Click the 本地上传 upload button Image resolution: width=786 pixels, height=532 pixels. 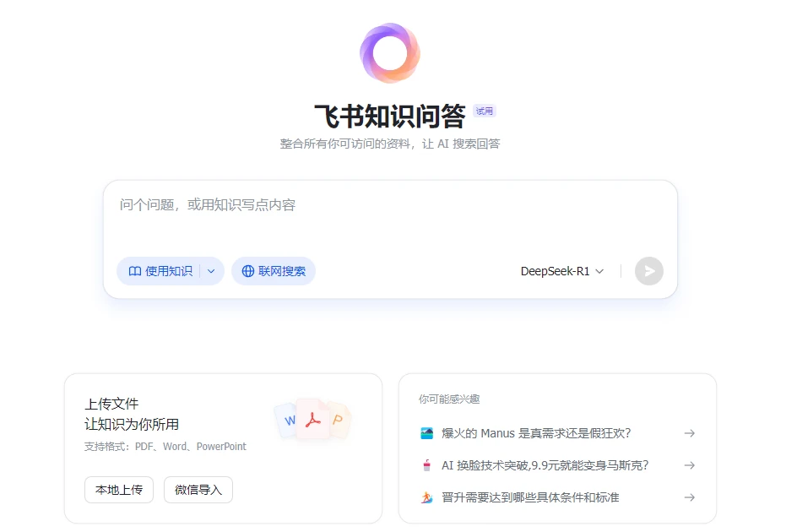[118, 490]
